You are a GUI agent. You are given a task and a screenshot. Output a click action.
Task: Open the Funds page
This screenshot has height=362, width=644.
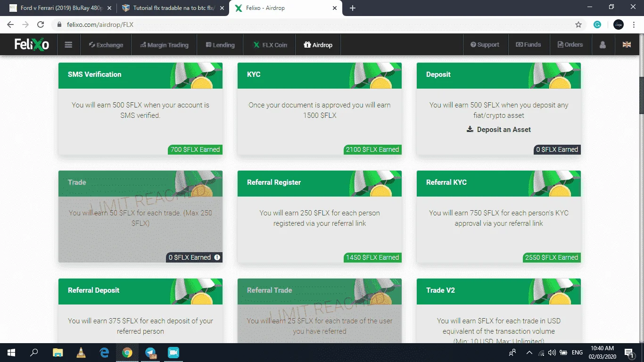(528, 45)
